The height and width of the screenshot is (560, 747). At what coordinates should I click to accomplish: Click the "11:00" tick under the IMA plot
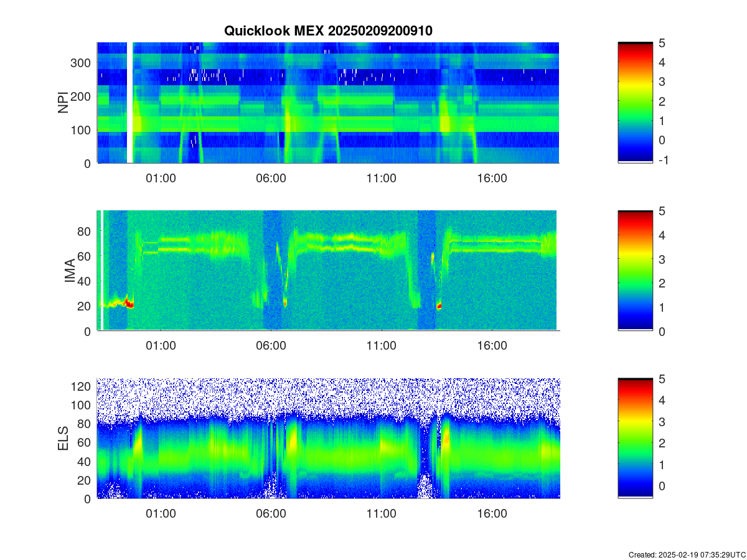tap(382, 346)
